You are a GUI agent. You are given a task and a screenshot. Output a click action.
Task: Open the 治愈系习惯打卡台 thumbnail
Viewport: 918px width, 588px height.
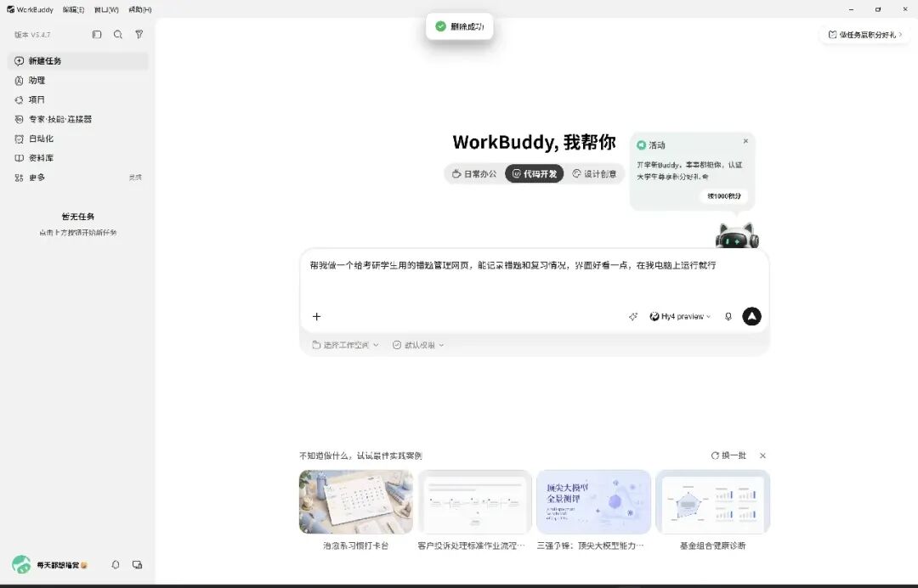356,502
